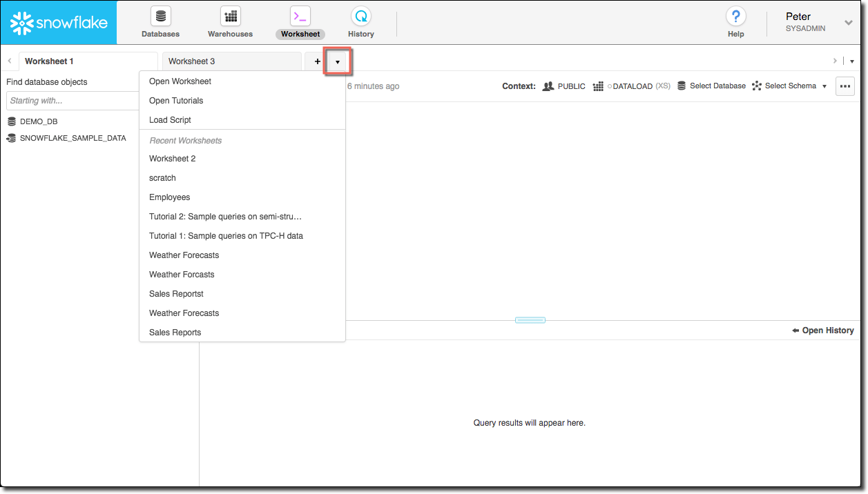Click the DEMO_DB database icon
Viewport: 868px width, 494px height.
click(x=12, y=121)
